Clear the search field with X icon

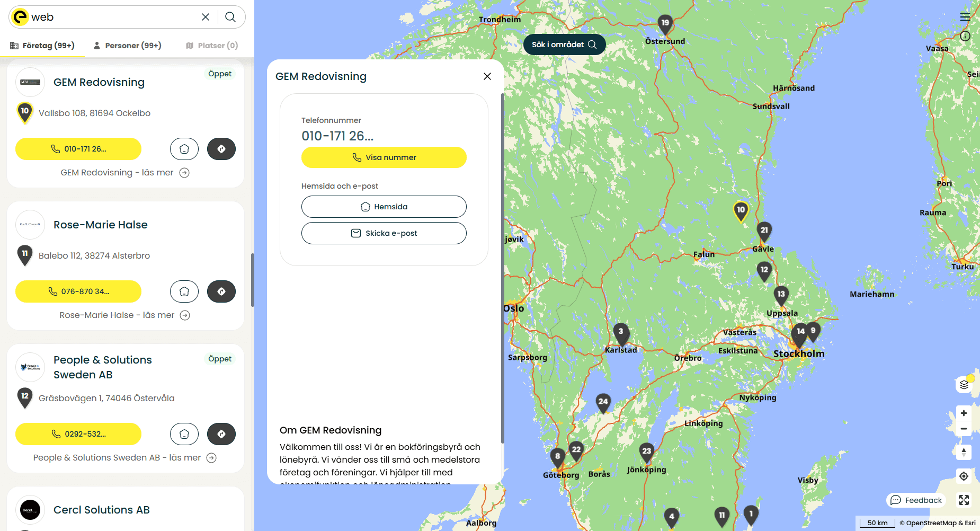[206, 17]
